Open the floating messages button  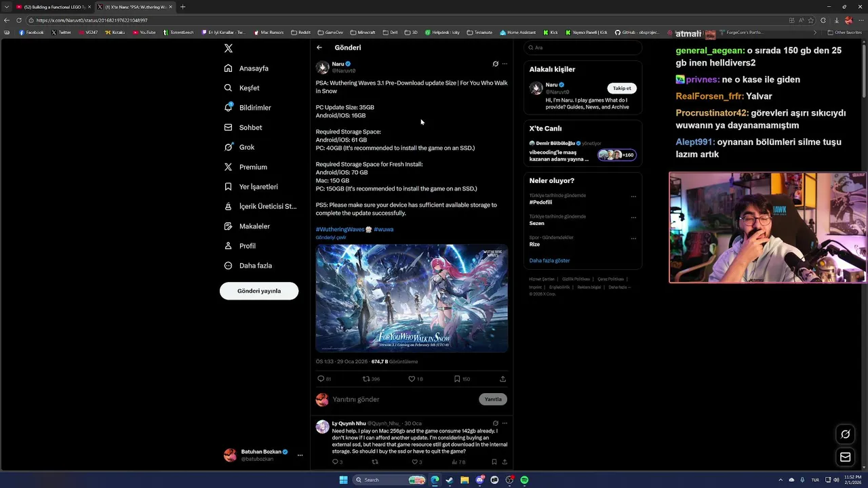point(845,457)
